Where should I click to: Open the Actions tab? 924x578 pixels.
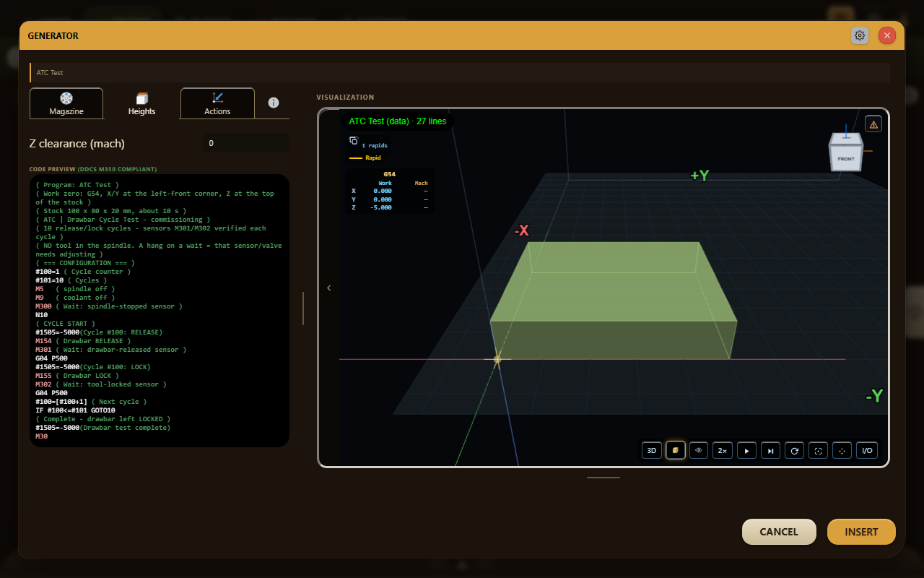217,103
